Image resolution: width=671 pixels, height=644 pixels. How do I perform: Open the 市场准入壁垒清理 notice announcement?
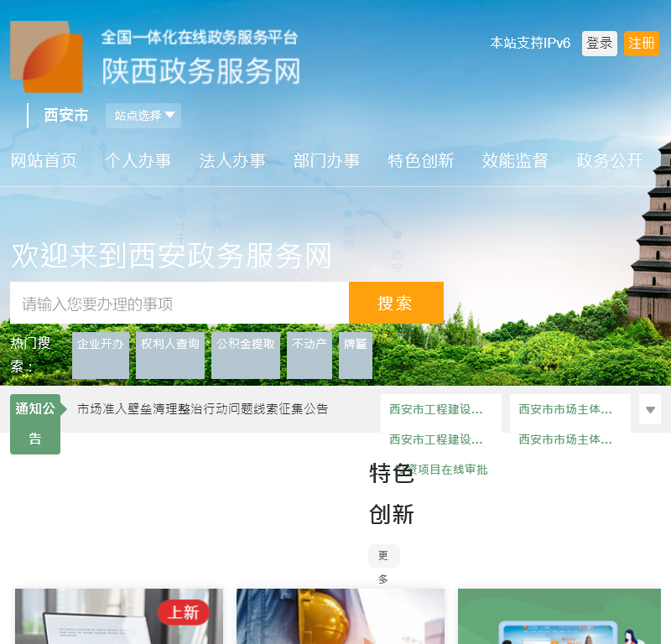pyautogui.click(x=201, y=408)
